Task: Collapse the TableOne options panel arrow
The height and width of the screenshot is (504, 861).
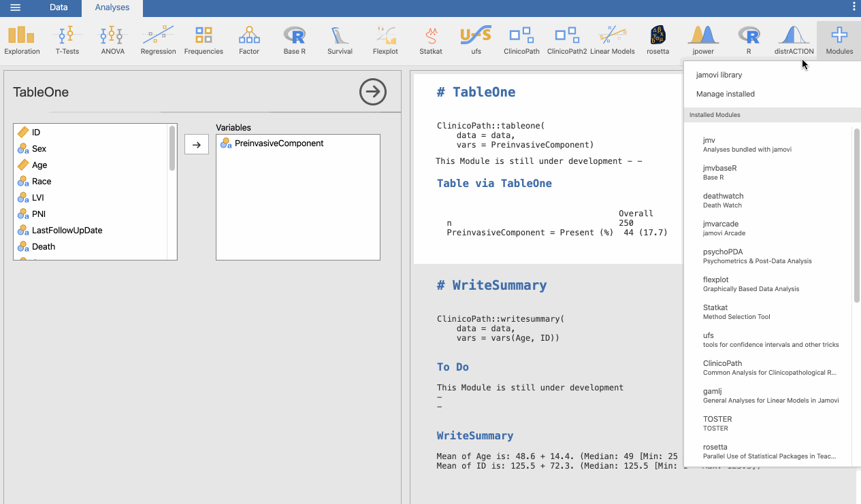Action: click(x=373, y=92)
